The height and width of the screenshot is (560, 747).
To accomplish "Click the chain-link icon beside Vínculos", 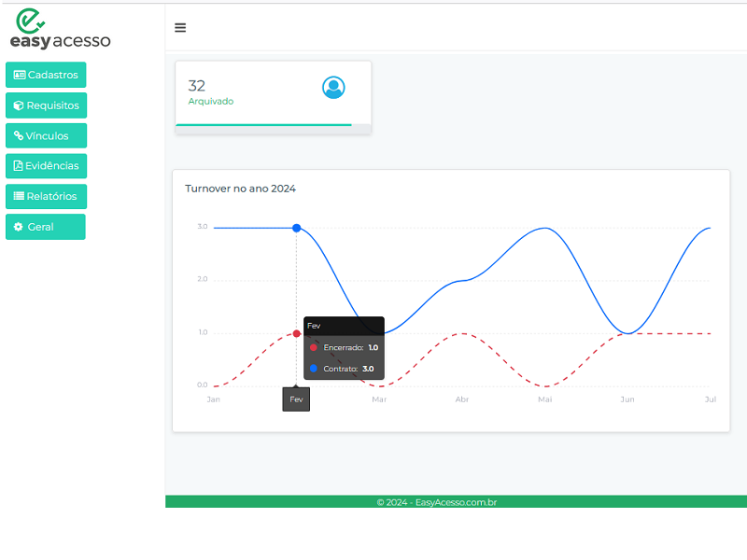I will (19, 136).
